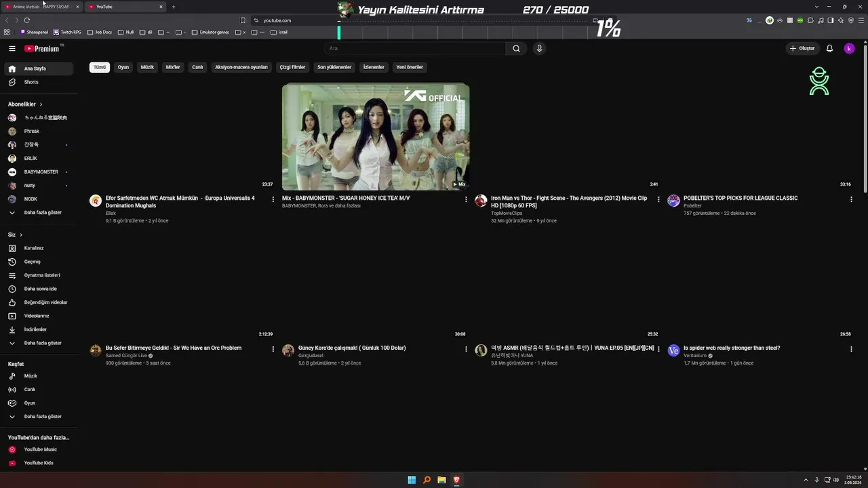The image size is (868, 488).
Task: Open Oyun under Keşfet
Action: pyautogui.click(x=39, y=403)
